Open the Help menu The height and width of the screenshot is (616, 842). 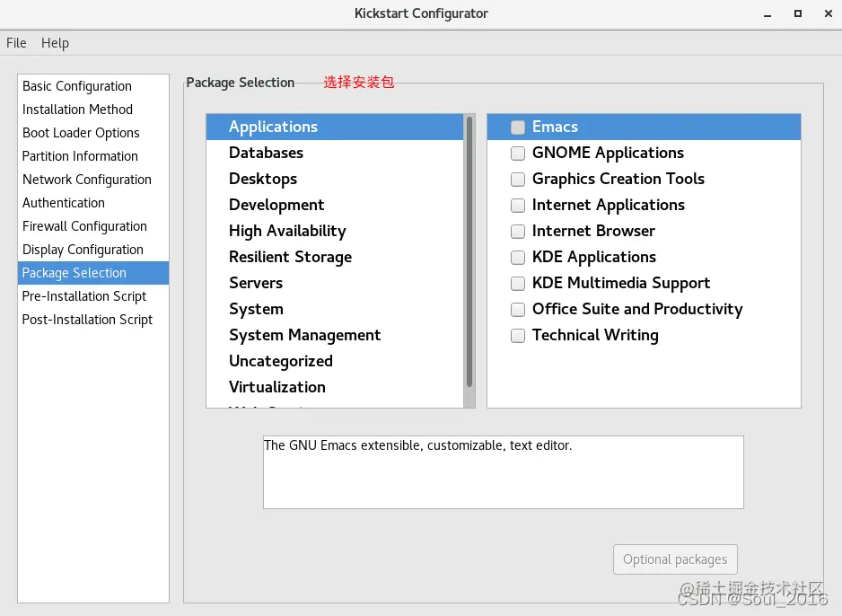click(55, 43)
